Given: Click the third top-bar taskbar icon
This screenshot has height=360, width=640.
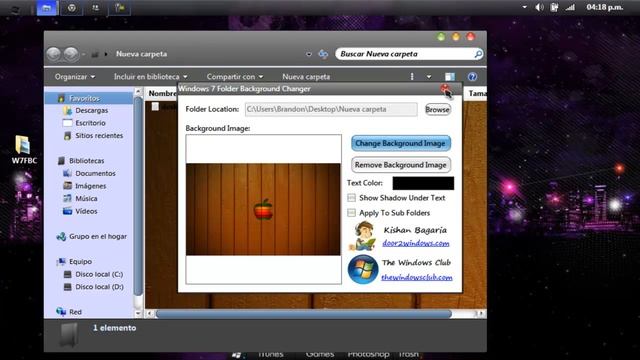Looking at the screenshot, I should point(96,8).
